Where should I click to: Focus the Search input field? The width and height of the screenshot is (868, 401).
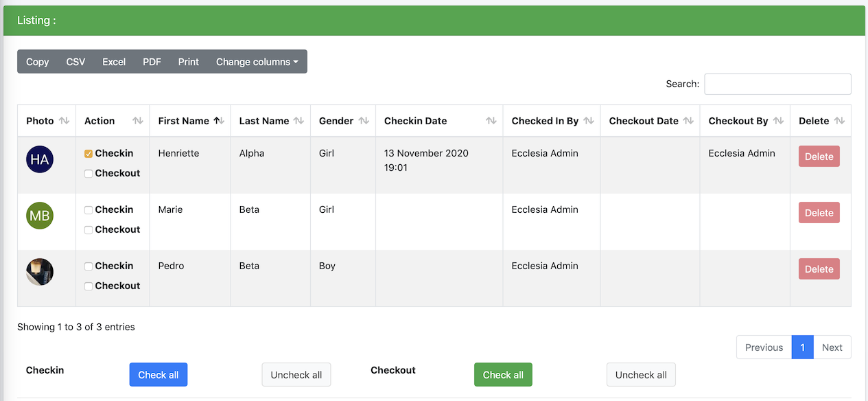[x=777, y=84]
